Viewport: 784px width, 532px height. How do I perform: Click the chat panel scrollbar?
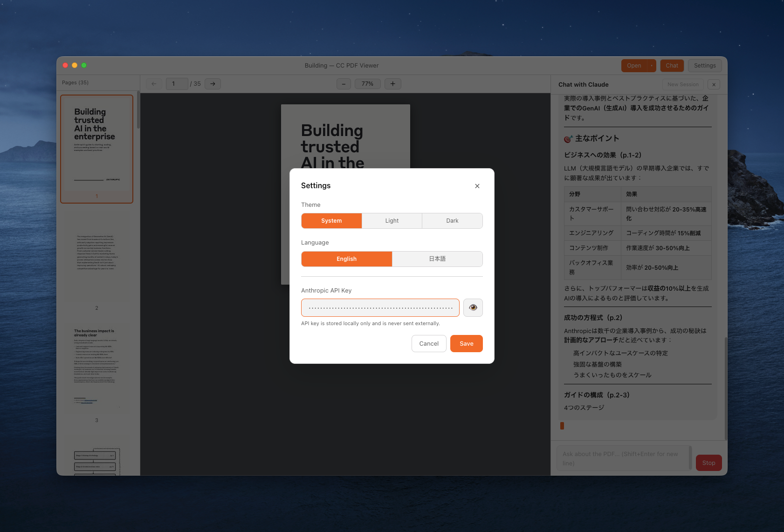[725, 389]
